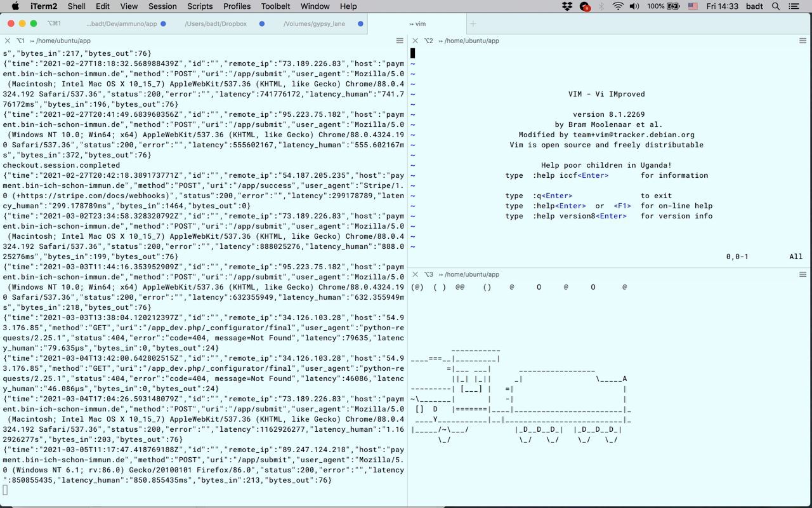Open the iTerm2 application menu
This screenshot has width=812, height=508.
(x=44, y=6)
